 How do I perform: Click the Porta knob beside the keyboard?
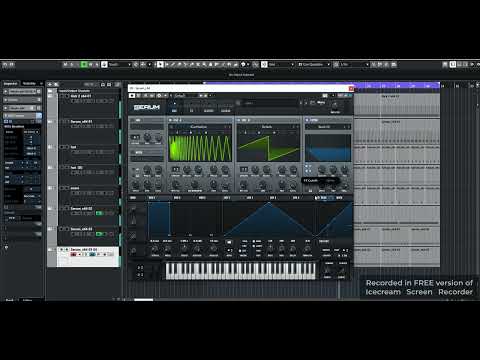328,271
